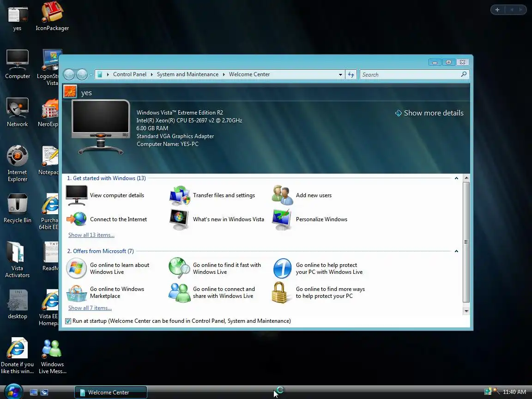Select Personalize Windows item
The image size is (532, 399).
(x=310, y=219)
